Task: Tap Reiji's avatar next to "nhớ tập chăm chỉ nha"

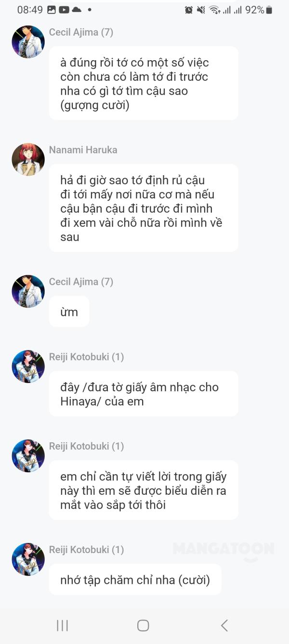Action: tap(28, 559)
